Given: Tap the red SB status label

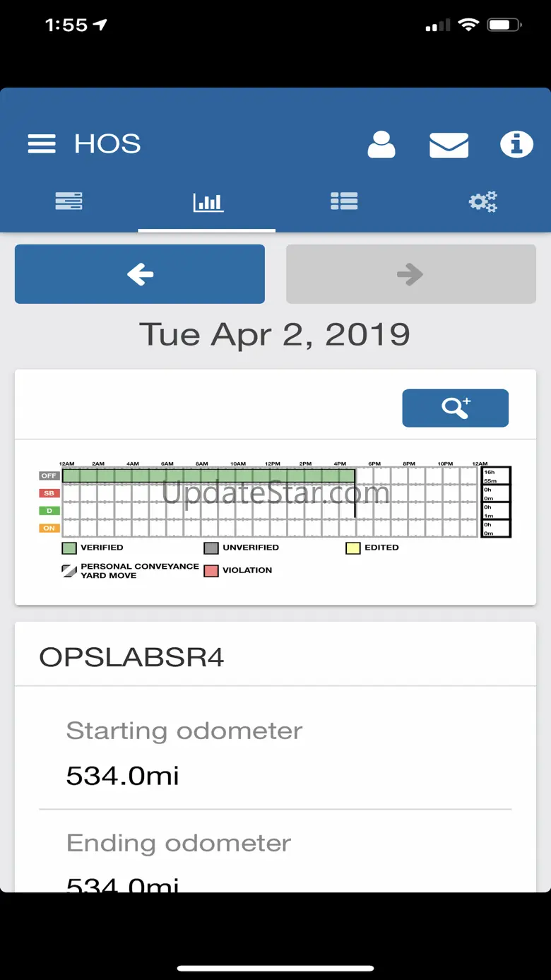Looking at the screenshot, I should 49,493.
